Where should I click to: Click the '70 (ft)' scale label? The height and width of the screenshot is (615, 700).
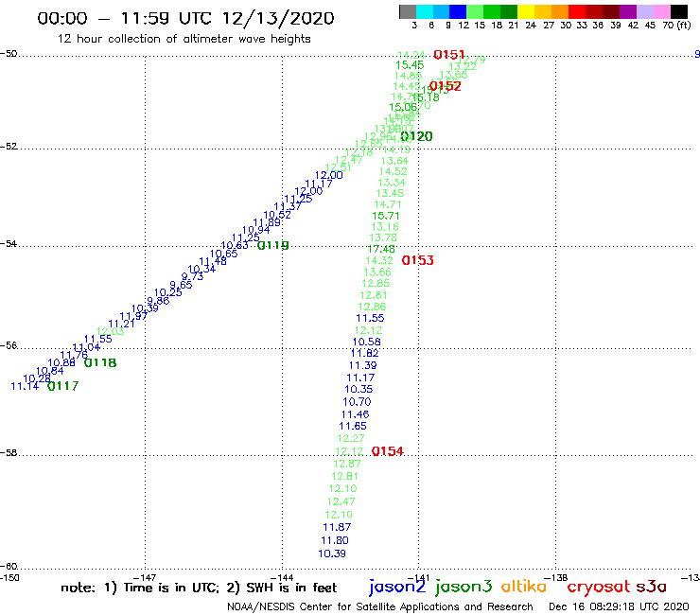(676, 26)
